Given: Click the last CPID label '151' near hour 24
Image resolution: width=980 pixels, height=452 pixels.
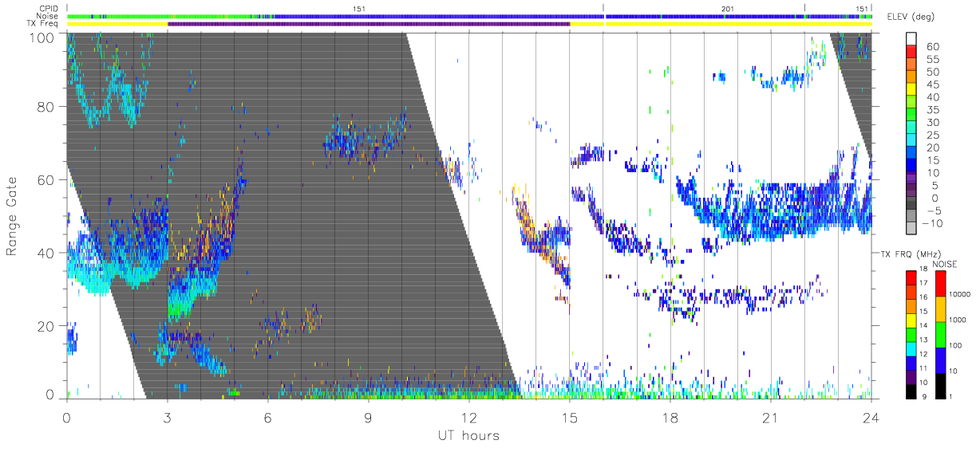Looking at the screenshot, I should [x=862, y=9].
